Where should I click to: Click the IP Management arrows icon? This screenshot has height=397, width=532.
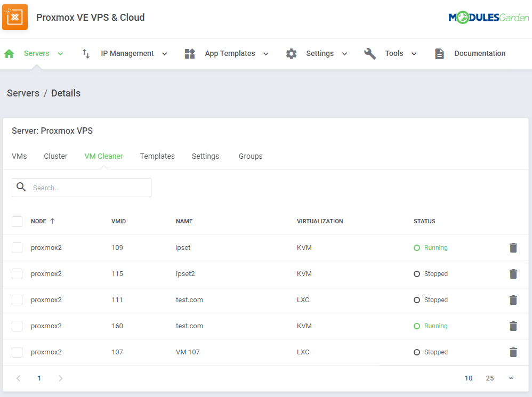click(86, 54)
